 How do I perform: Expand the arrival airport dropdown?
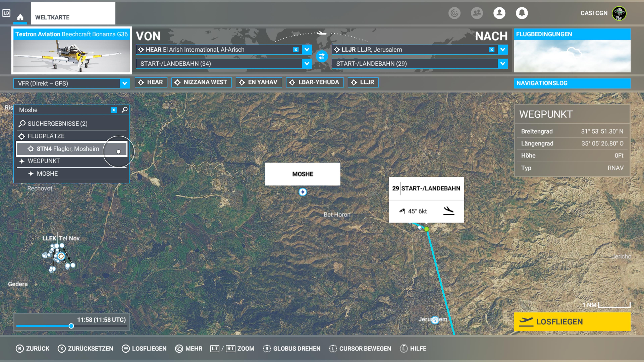coord(502,49)
